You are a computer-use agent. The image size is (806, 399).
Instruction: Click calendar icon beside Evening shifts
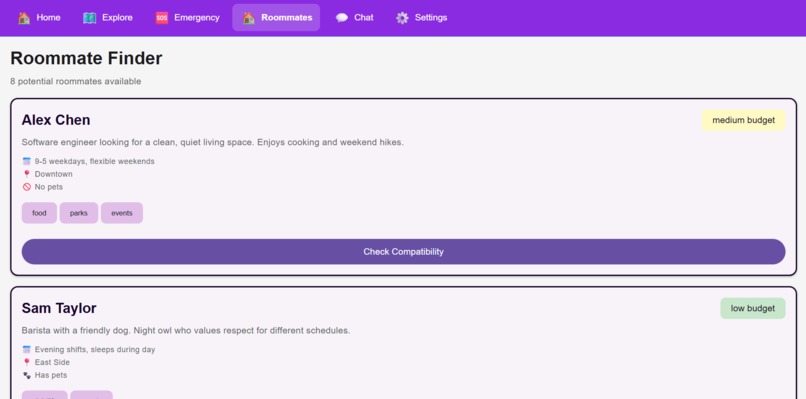(27, 349)
